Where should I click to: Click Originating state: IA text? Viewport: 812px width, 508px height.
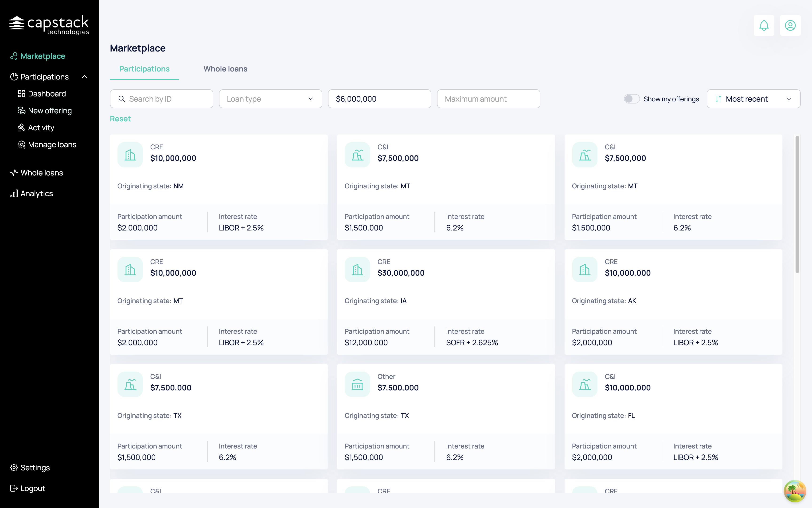375,301
